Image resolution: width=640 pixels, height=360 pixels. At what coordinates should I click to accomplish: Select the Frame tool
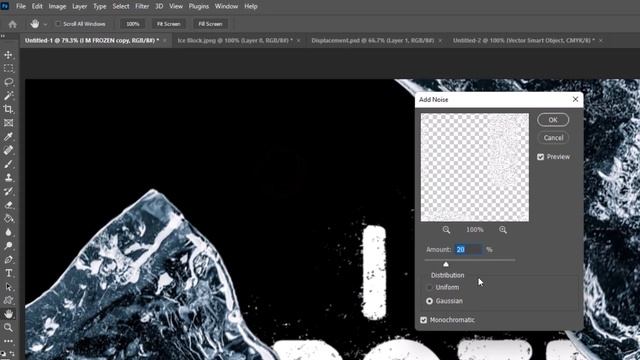[8, 123]
